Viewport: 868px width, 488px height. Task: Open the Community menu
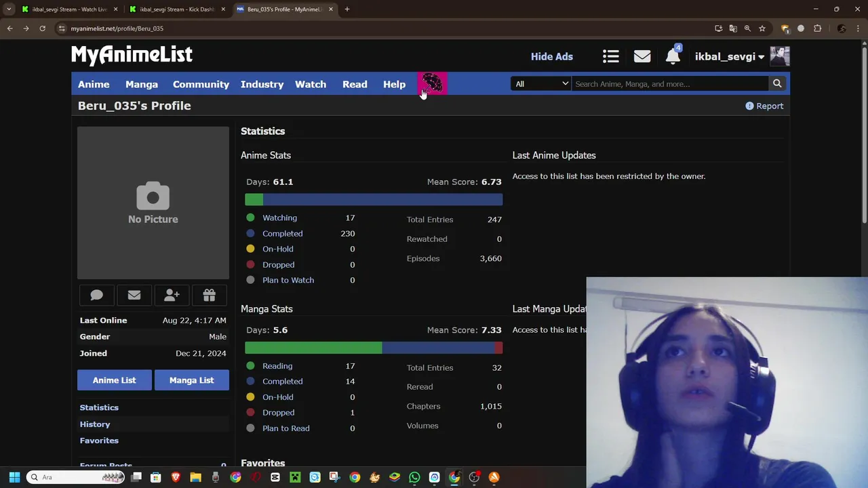tap(201, 84)
